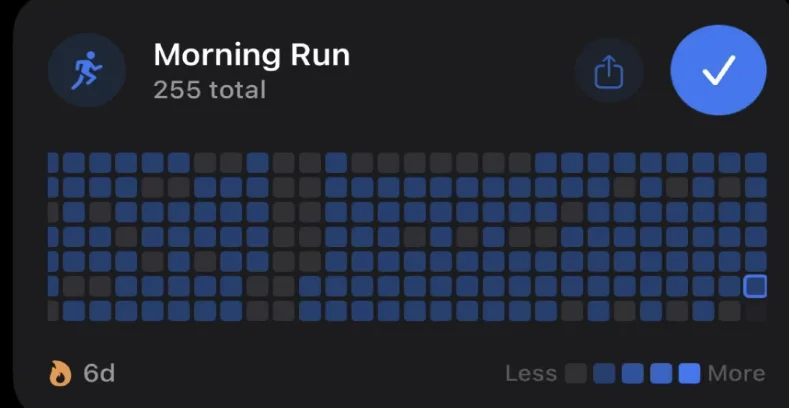This screenshot has height=408, width=789.
Task: Select the gray legend swatch
Action: (576, 374)
